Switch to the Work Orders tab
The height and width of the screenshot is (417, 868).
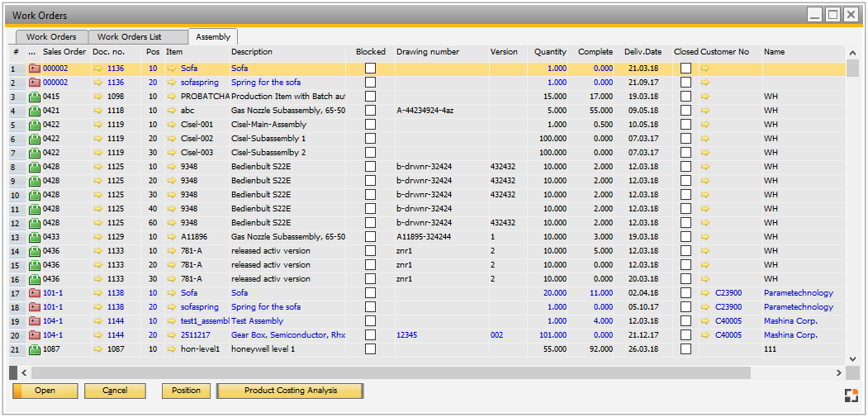pyautogui.click(x=51, y=37)
